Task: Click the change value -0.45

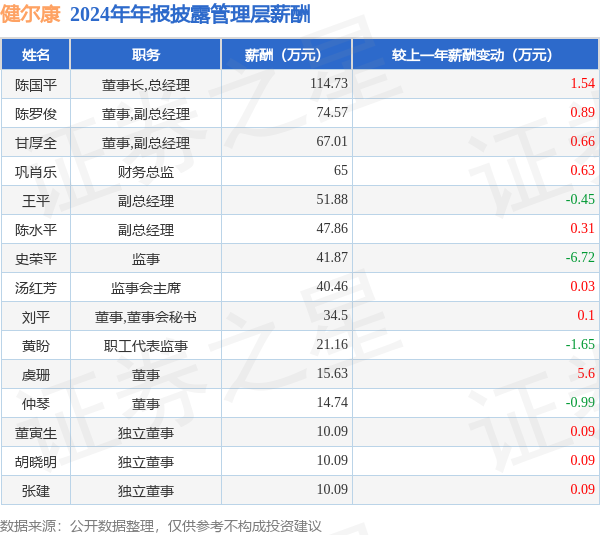Action: click(x=580, y=199)
